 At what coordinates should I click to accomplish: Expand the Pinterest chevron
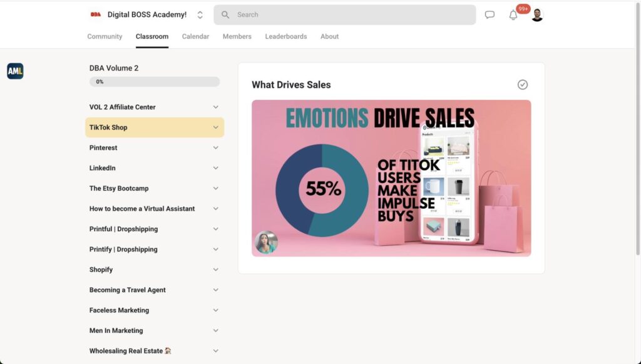[215, 148]
